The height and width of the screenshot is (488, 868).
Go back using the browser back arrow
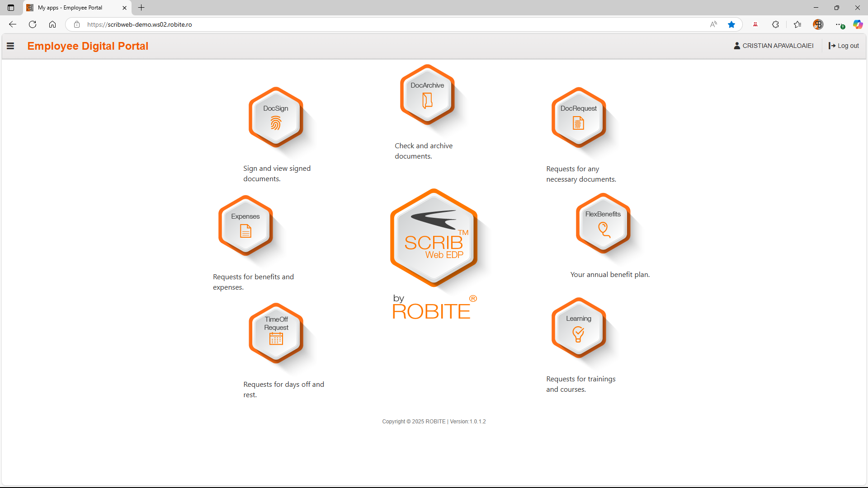(x=13, y=24)
